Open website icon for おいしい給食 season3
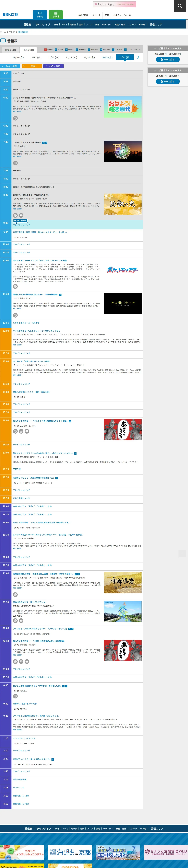The image size is (188, 868). pyautogui.click(x=15, y=696)
